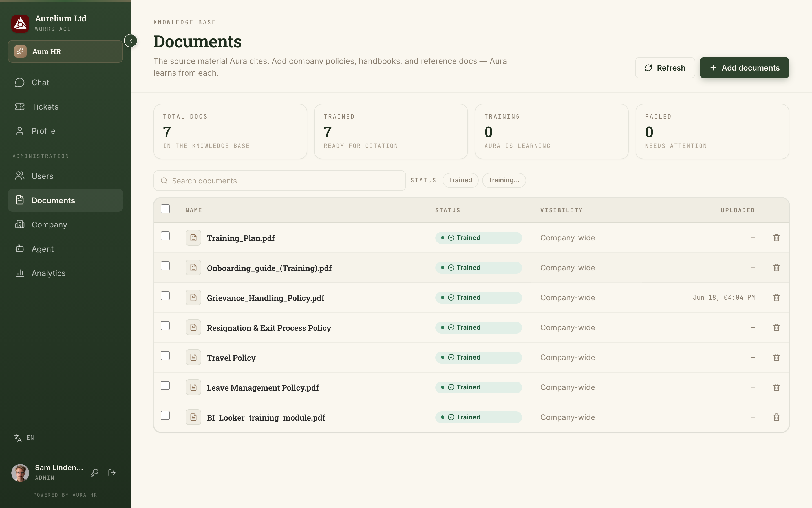Check the Onboarding_guide_(Training).pdf checkbox
812x508 pixels.
pyautogui.click(x=165, y=266)
